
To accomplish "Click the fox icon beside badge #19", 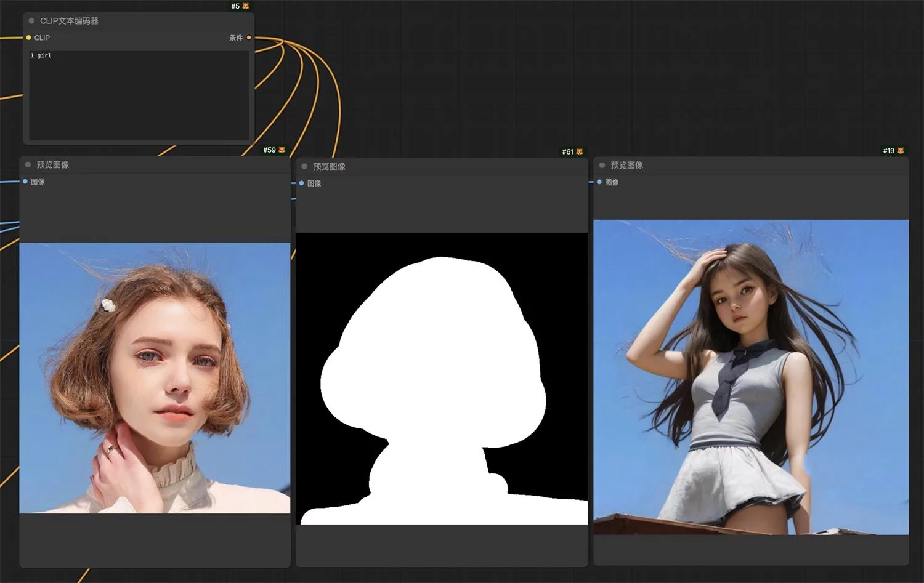I will (901, 151).
